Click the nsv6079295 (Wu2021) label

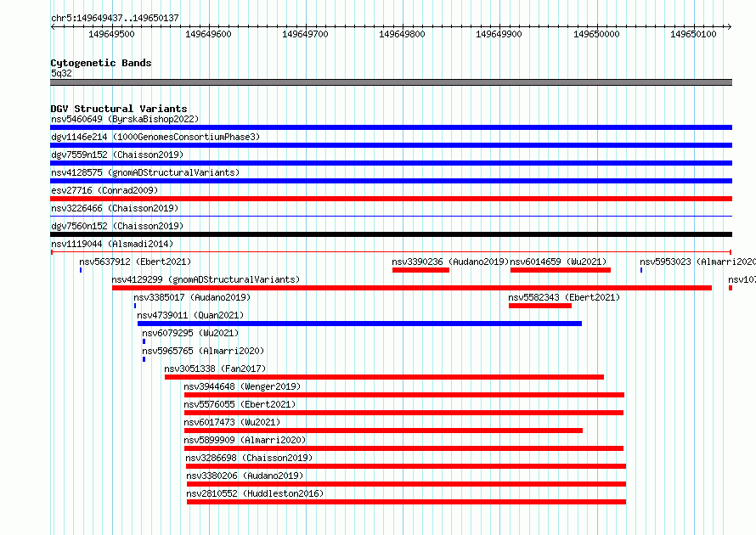[190, 333]
